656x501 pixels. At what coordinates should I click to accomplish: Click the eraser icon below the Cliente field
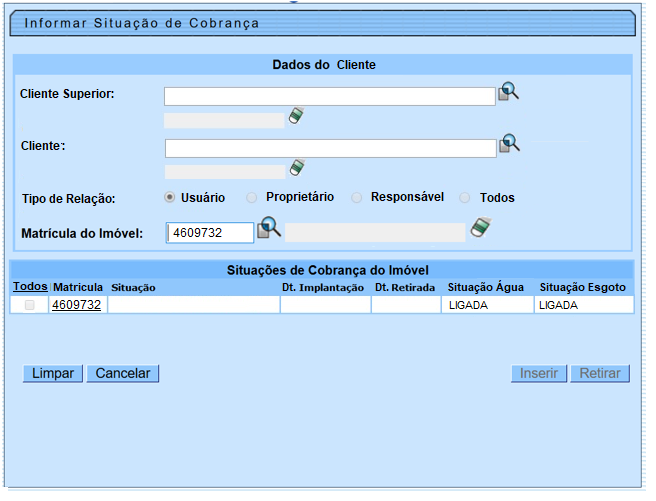(295, 167)
